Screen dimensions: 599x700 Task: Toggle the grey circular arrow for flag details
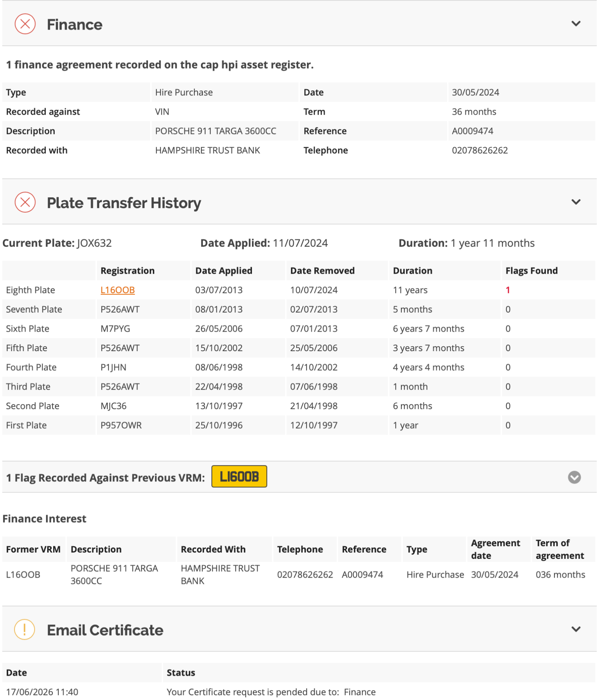click(x=574, y=477)
